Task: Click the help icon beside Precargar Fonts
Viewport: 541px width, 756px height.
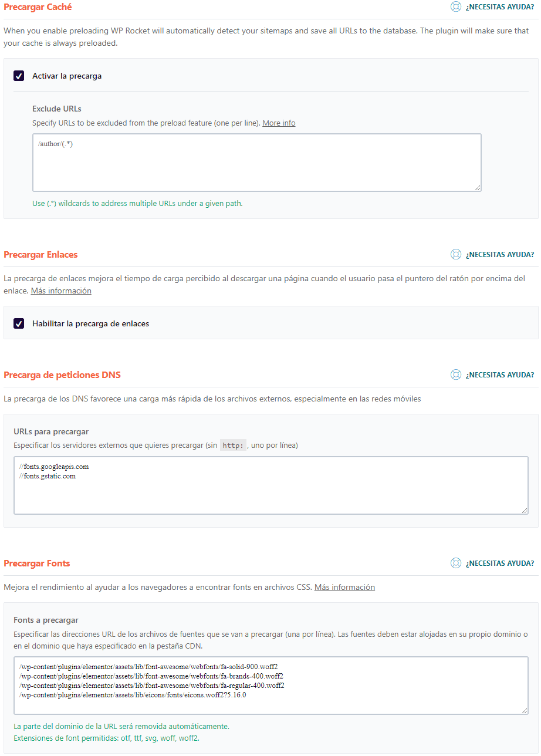Action: pos(456,563)
